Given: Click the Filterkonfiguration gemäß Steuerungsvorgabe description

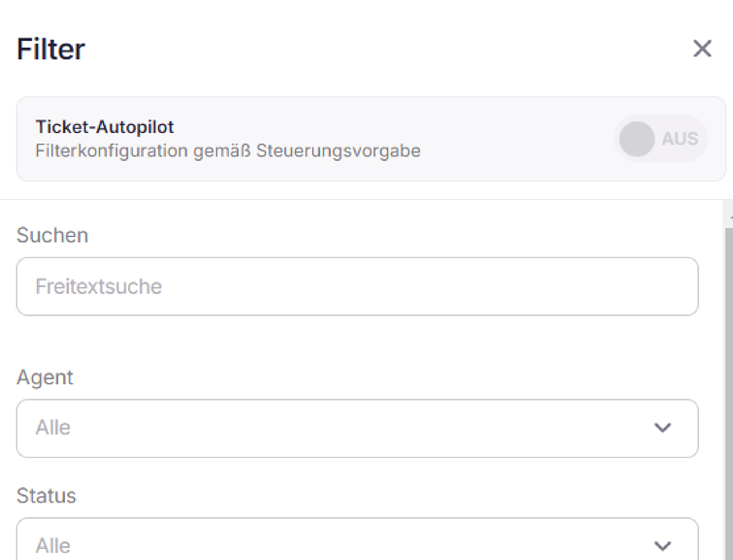Looking at the screenshot, I should click(228, 151).
